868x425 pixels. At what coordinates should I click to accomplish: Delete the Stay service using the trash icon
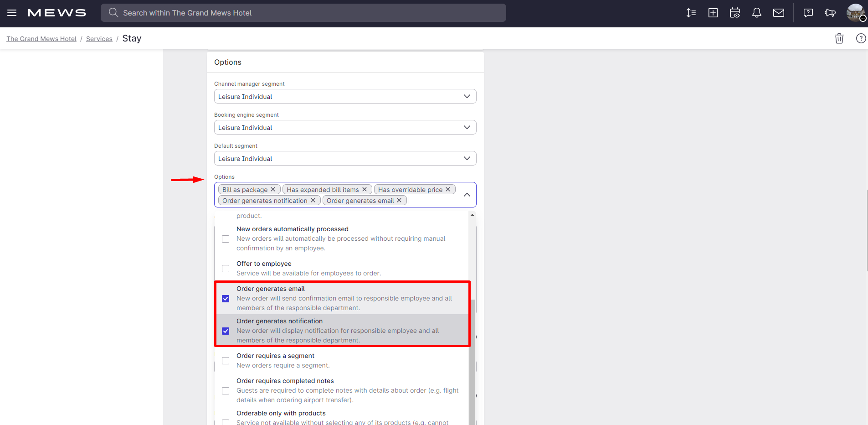tap(839, 38)
